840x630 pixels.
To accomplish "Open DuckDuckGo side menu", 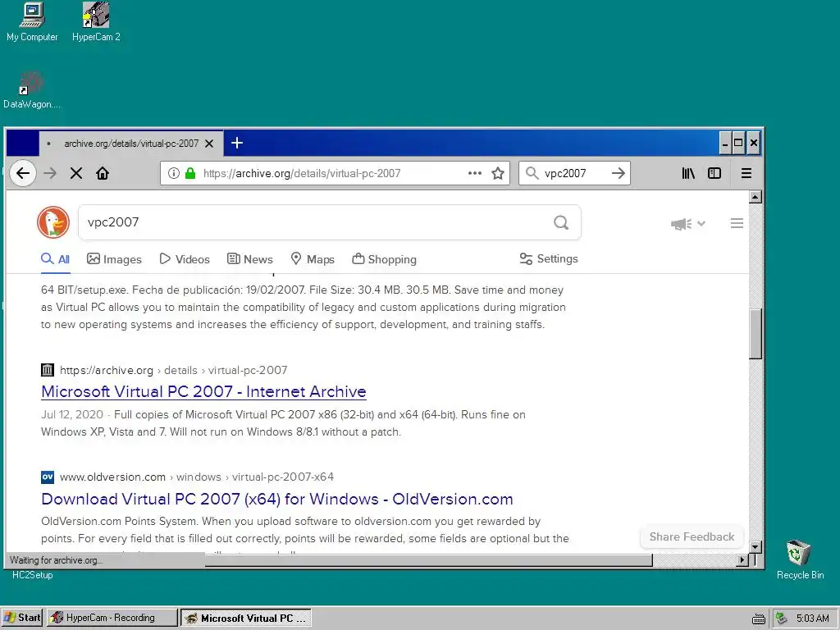I will click(737, 223).
